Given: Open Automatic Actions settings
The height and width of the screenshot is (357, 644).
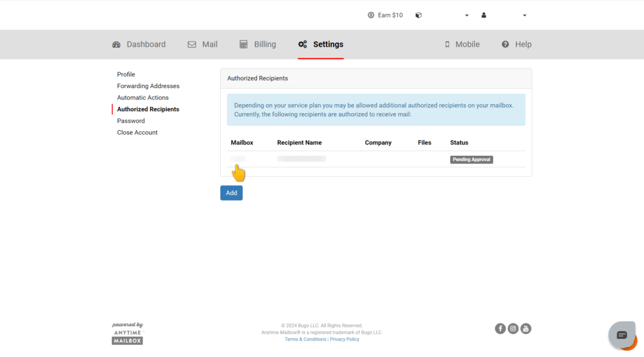Looking at the screenshot, I should point(143,97).
